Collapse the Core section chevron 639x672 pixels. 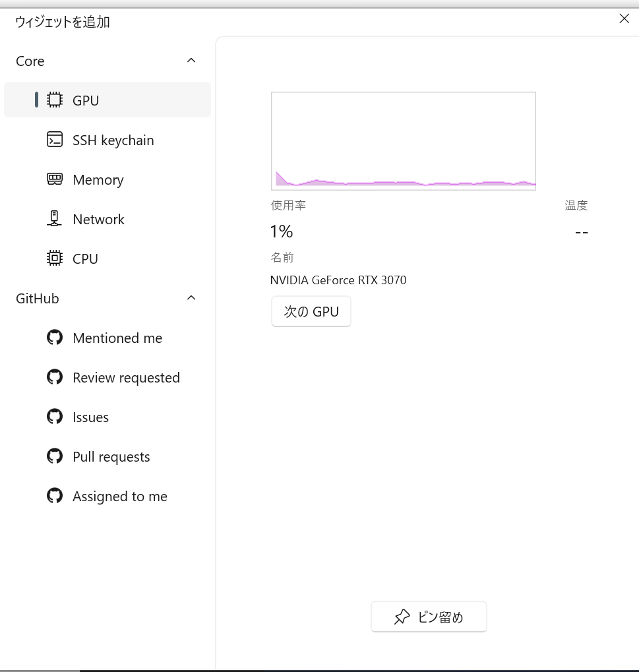point(192,61)
